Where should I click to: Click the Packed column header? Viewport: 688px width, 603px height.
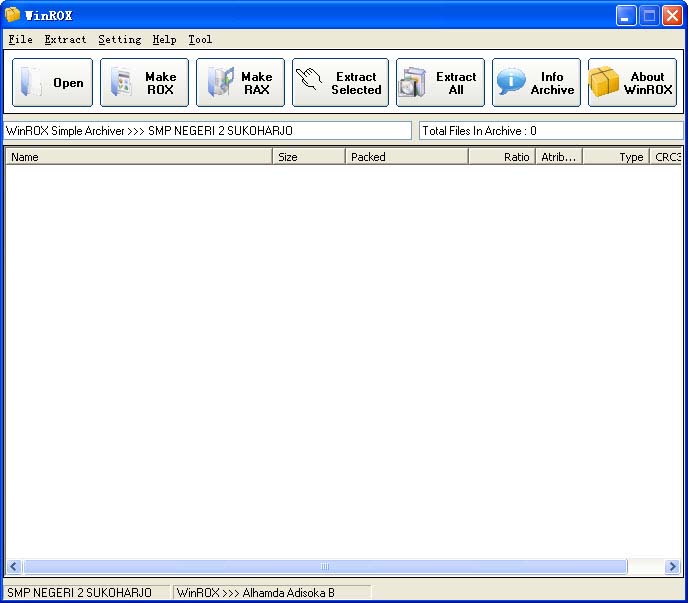coord(406,157)
